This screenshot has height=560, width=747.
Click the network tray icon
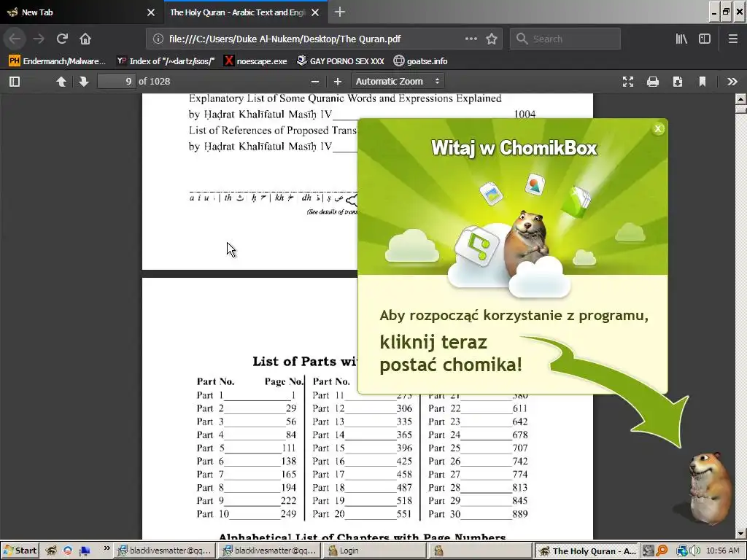coord(682,551)
